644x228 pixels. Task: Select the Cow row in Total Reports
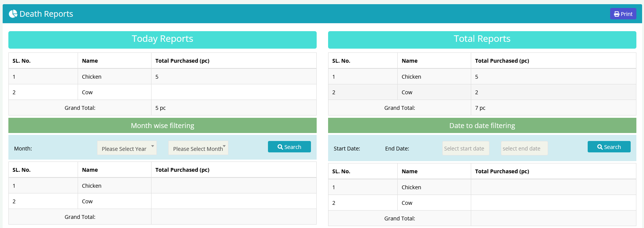point(407,92)
